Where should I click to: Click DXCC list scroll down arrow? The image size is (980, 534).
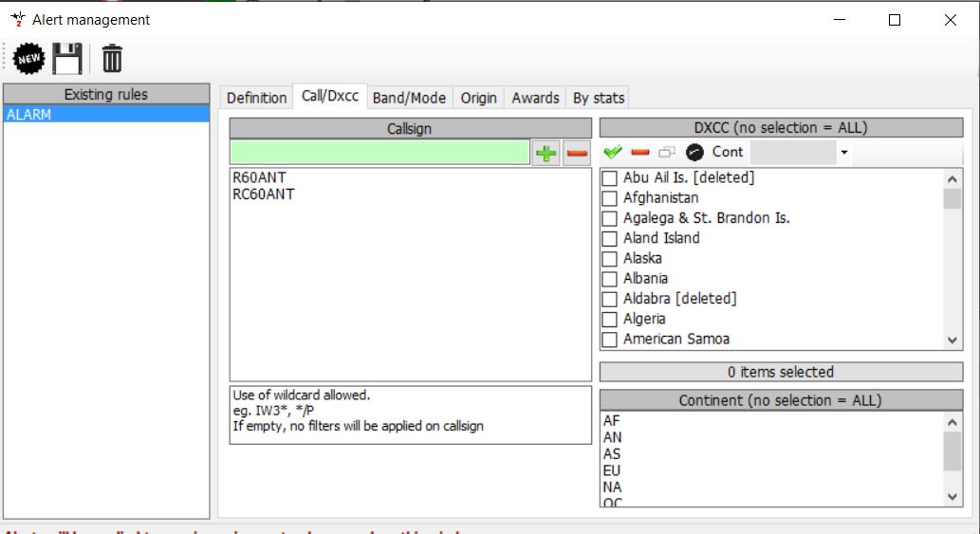tap(952, 341)
